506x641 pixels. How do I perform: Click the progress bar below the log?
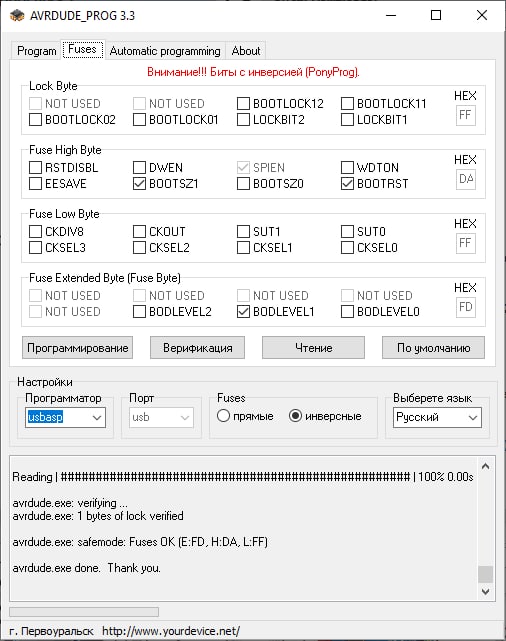(84, 612)
